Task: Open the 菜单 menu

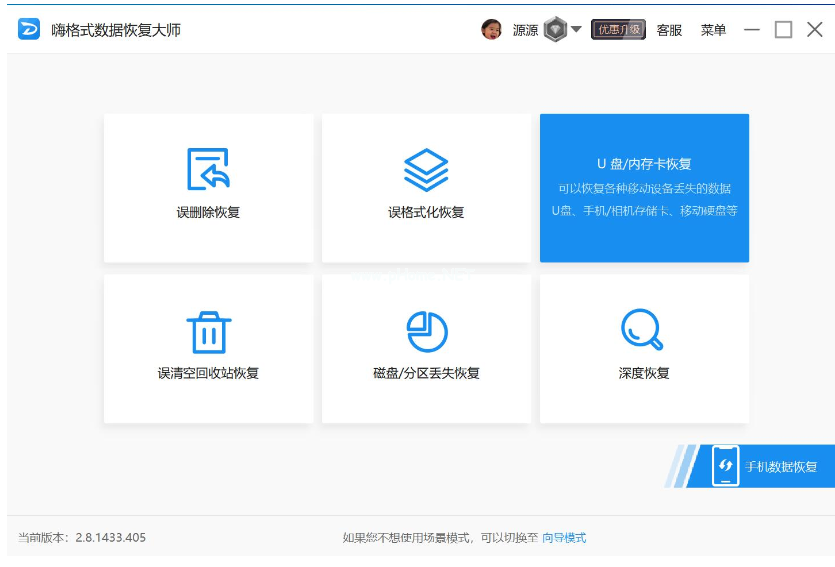Action: point(713,30)
